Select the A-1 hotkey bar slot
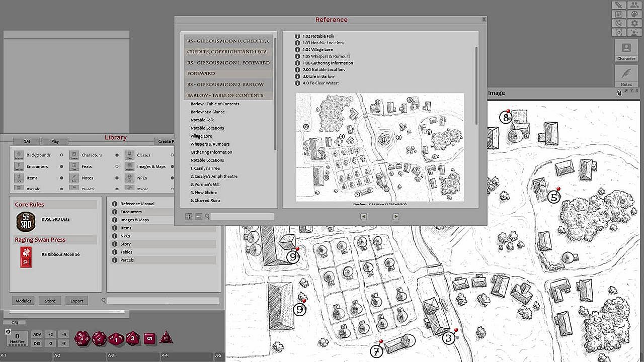This screenshot has height=362, width=644. click(26, 356)
